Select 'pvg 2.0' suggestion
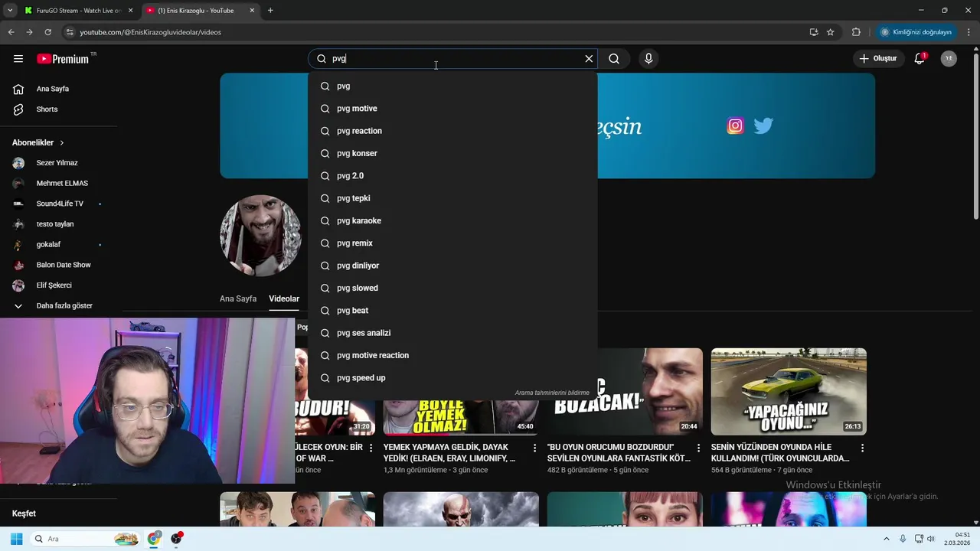 click(452, 176)
